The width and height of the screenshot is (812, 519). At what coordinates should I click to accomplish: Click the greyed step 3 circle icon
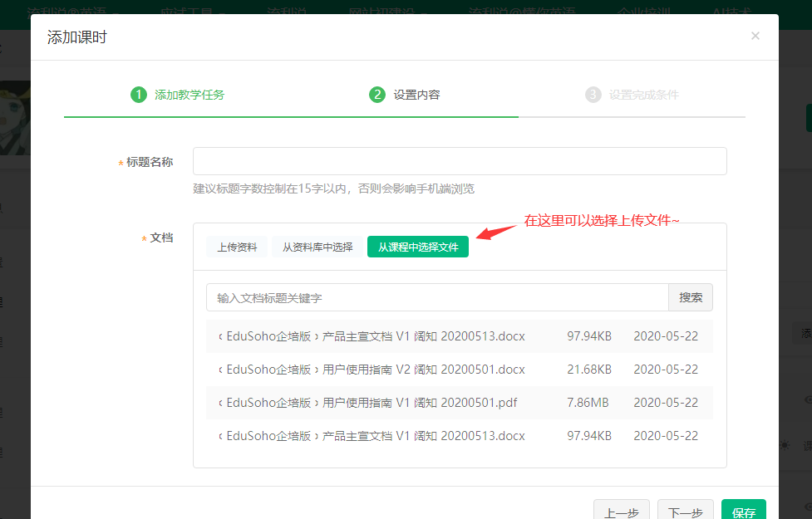click(593, 95)
